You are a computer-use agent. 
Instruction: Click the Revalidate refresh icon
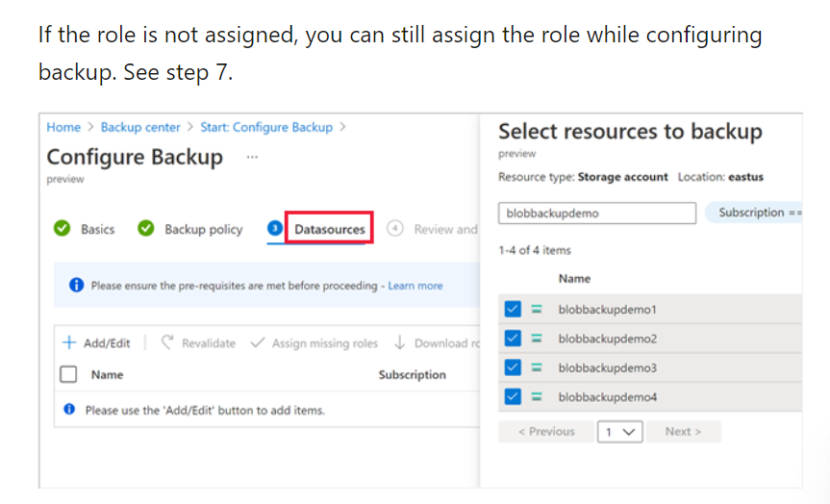(167, 343)
